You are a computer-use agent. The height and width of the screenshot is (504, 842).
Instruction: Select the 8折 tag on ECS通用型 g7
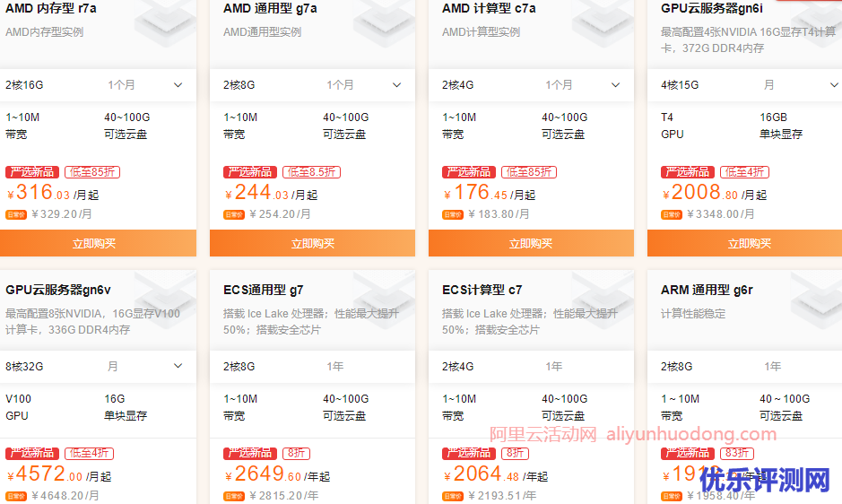296,454
